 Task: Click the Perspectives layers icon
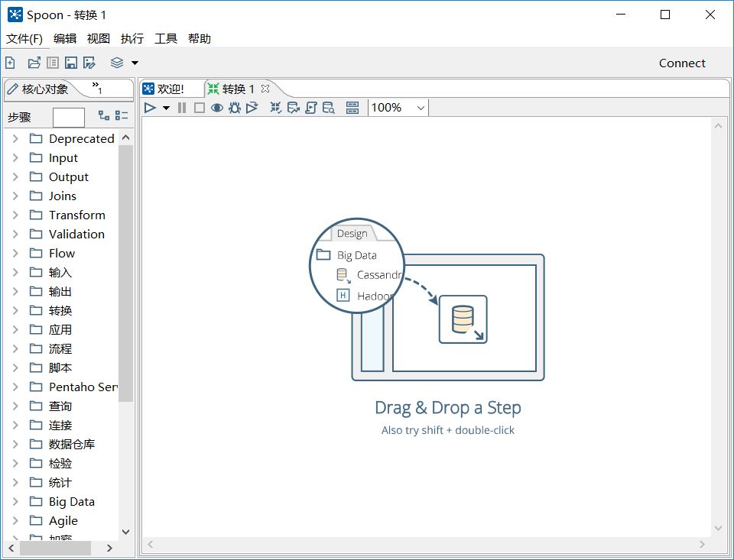click(x=117, y=63)
